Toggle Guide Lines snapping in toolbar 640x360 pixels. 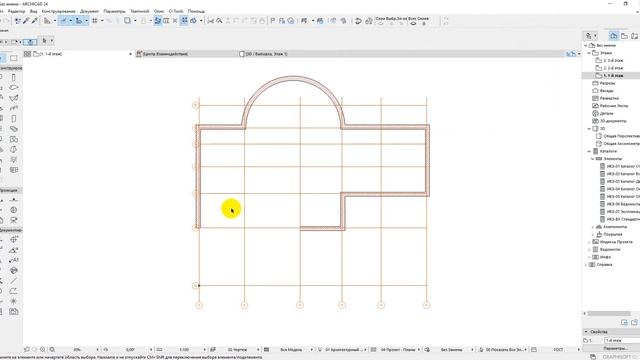coord(64,21)
